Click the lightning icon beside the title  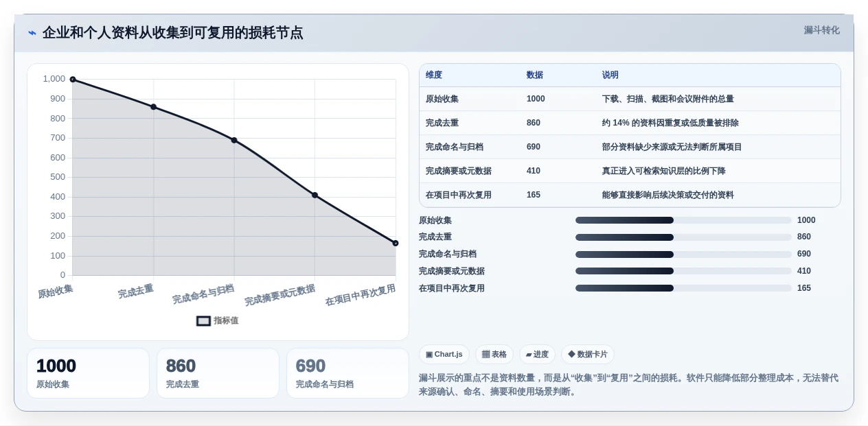click(x=32, y=33)
